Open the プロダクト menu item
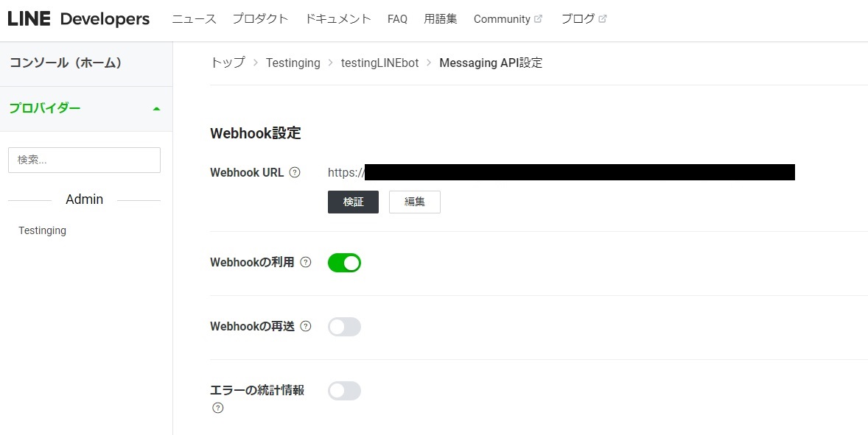The height and width of the screenshot is (435, 868). point(260,19)
